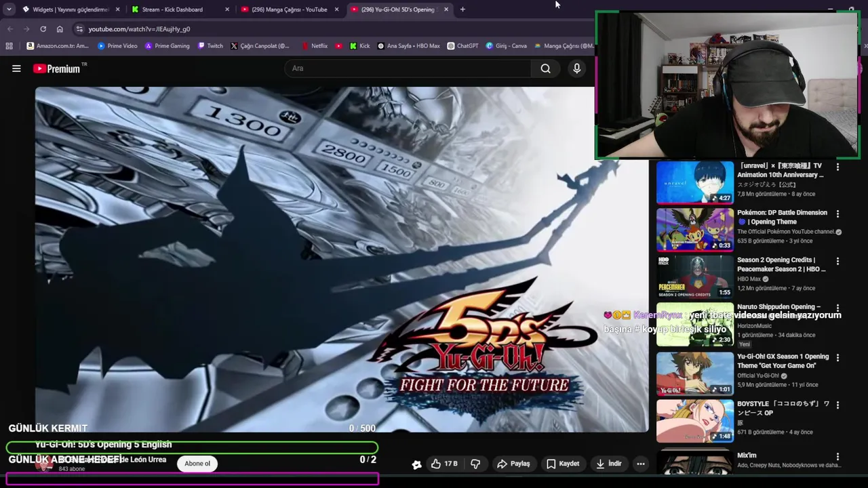This screenshot has height=488, width=868.
Task: Open the Amazon.com.tr bookmark
Action: click(58, 46)
